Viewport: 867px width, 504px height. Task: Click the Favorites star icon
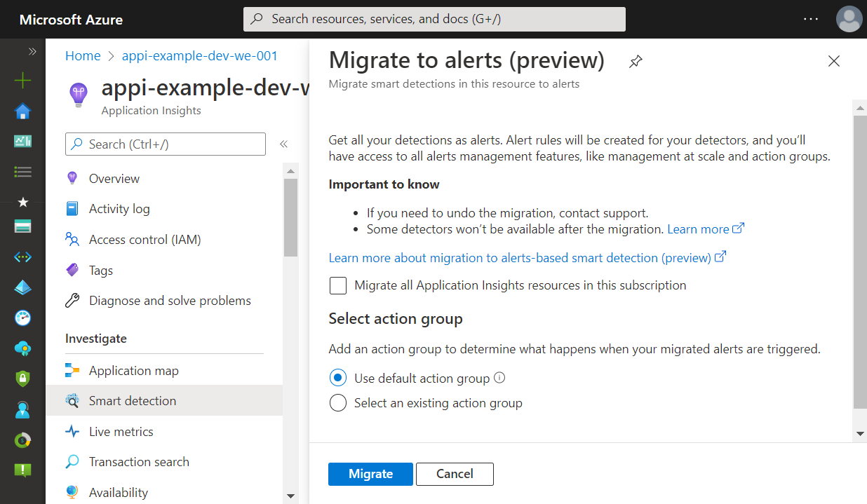coord(22,202)
